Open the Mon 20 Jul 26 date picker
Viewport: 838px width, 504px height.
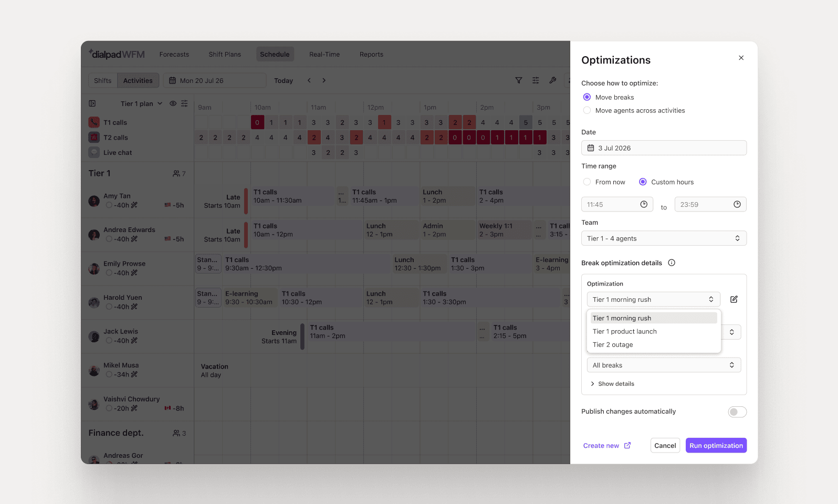(x=215, y=80)
